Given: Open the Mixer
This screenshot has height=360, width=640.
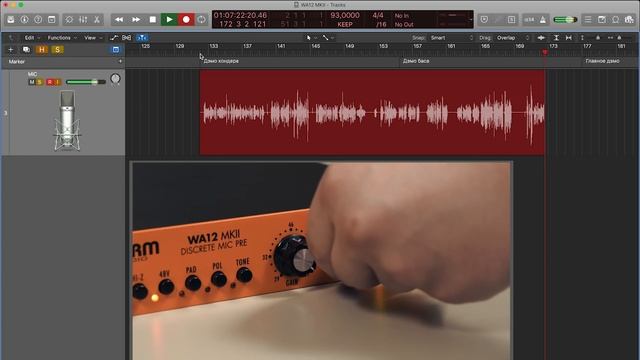Looking at the screenshot, I should point(83,20).
